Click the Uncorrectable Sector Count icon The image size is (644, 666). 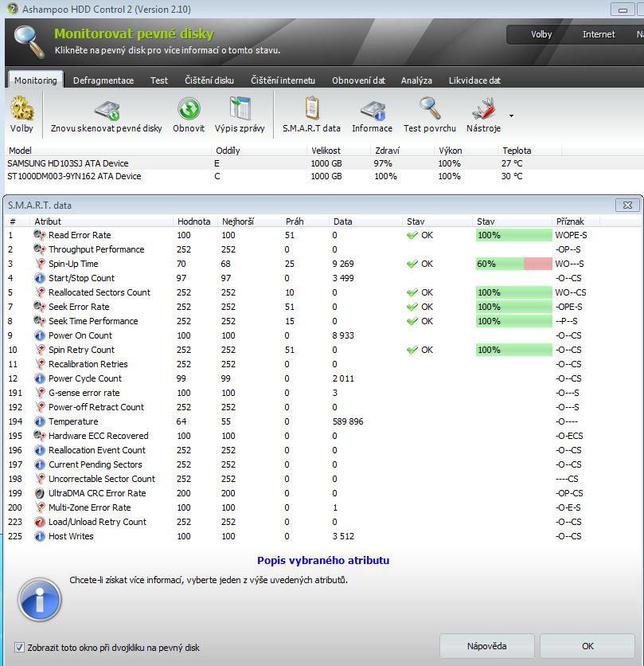[x=40, y=479]
